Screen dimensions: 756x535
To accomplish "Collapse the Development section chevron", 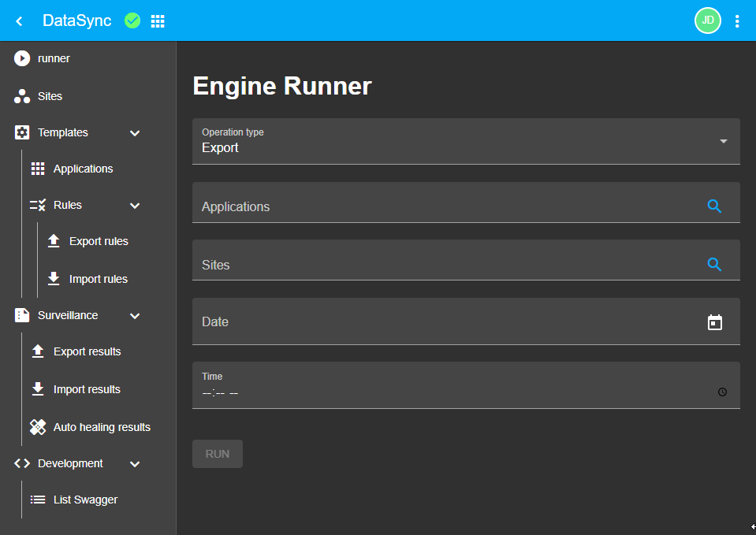I will tap(135, 463).
